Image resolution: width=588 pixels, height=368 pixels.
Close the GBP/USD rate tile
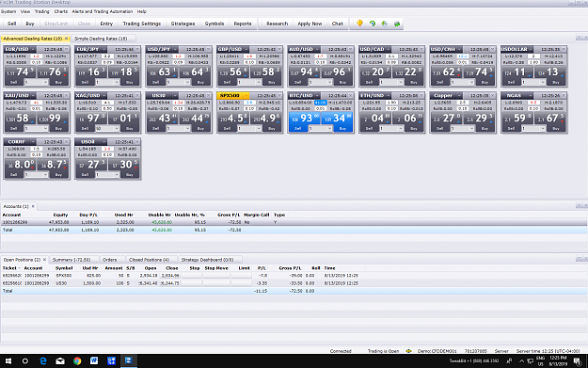click(279, 49)
